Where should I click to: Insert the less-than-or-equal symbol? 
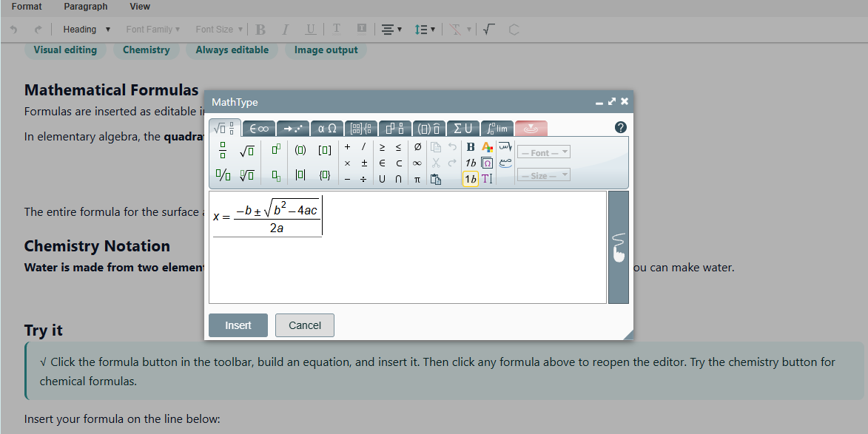pyautogui.click(x=399, y=147)
